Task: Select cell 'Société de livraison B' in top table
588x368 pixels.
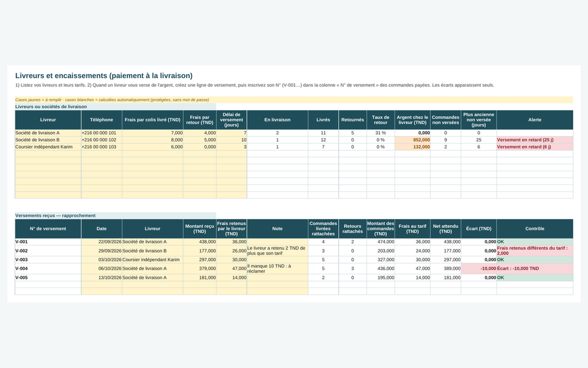Action: point(48,140)
